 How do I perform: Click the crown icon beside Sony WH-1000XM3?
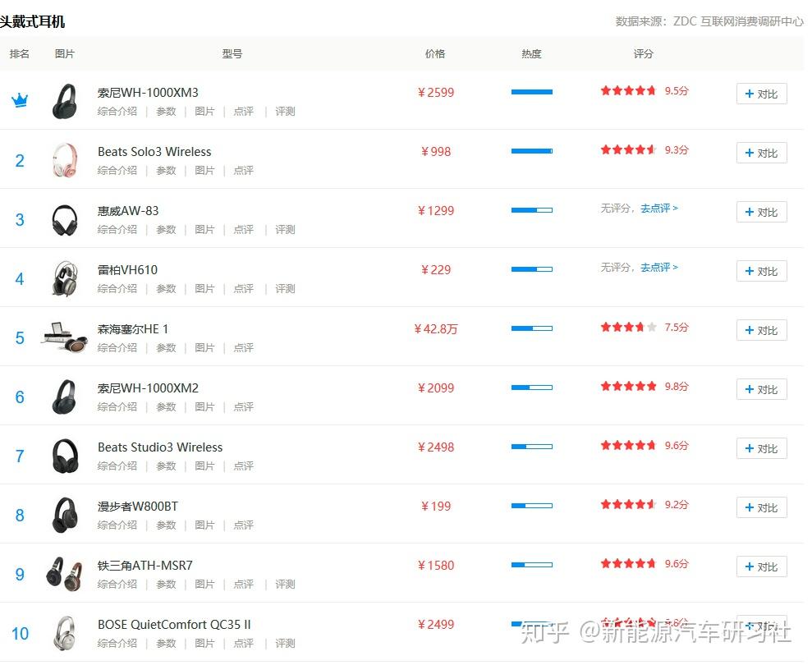tap(19, 99)
